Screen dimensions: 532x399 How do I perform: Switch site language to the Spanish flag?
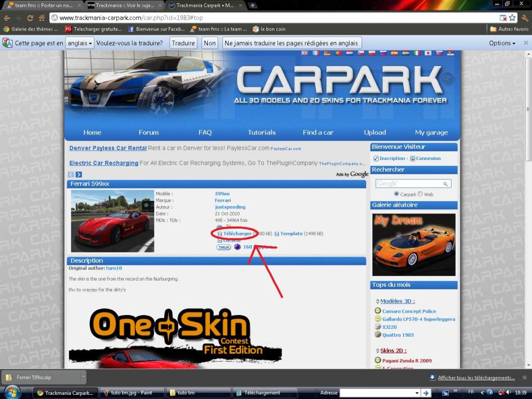(x=394, y=53)
